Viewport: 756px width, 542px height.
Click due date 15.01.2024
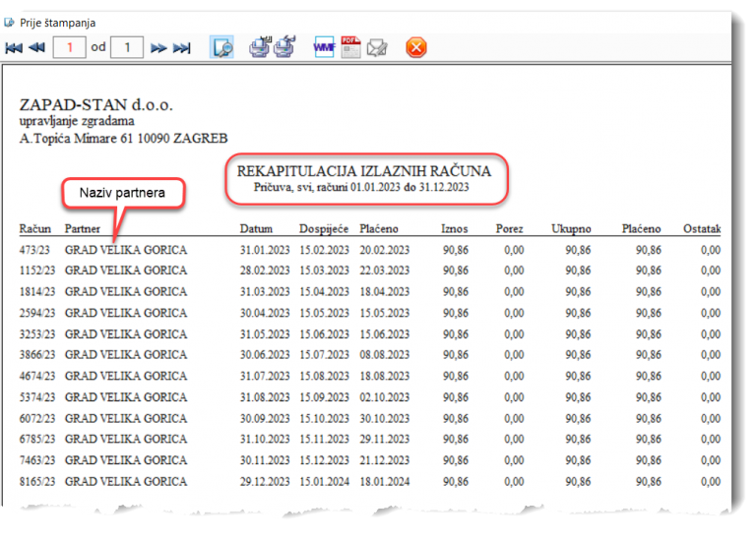(324, 482)
